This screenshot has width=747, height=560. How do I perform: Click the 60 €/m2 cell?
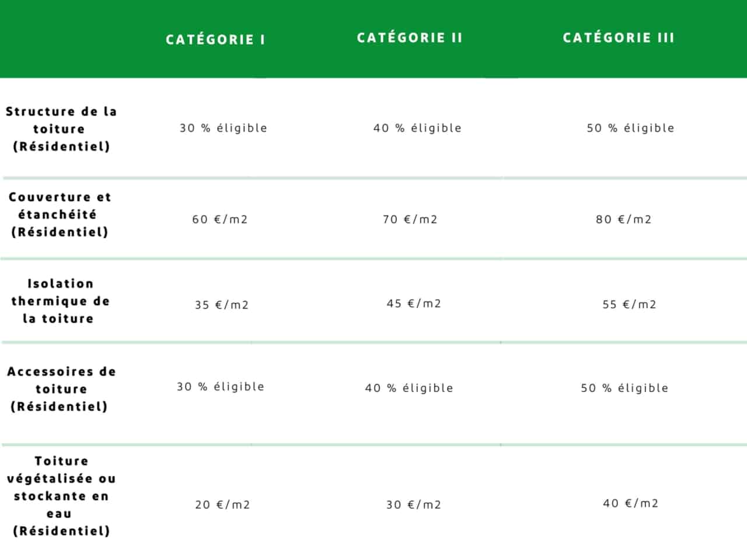tap(220, 219)
